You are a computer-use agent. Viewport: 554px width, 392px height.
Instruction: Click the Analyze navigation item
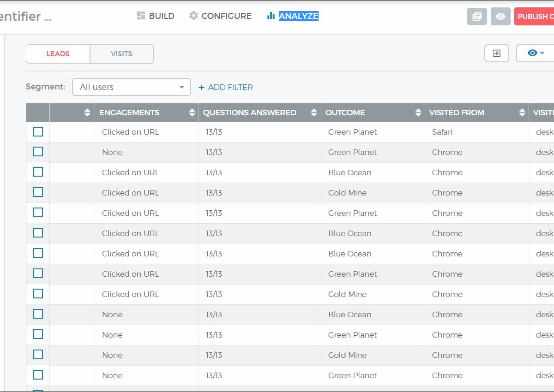pyautogui.click(x=293, y=16)
